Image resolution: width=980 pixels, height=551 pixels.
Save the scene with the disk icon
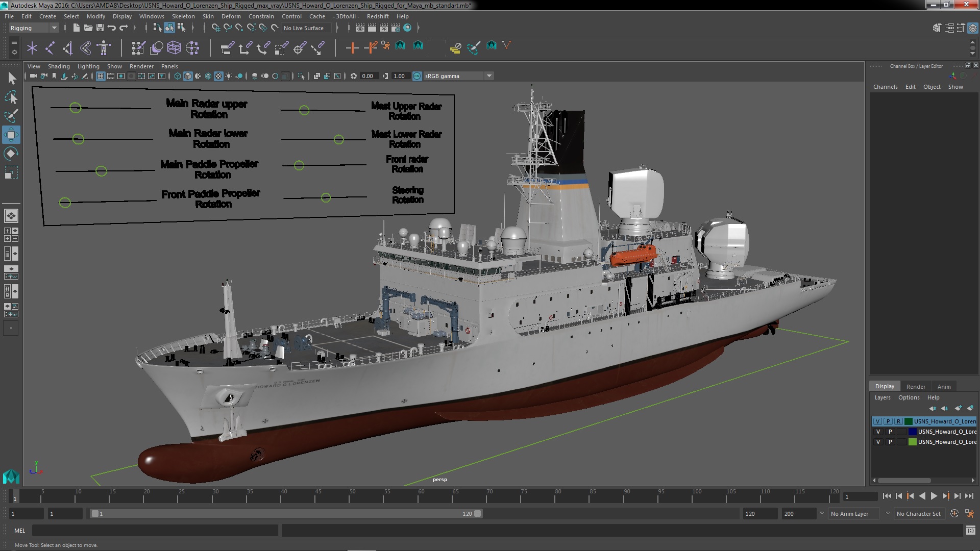click(x=100, y=28)
